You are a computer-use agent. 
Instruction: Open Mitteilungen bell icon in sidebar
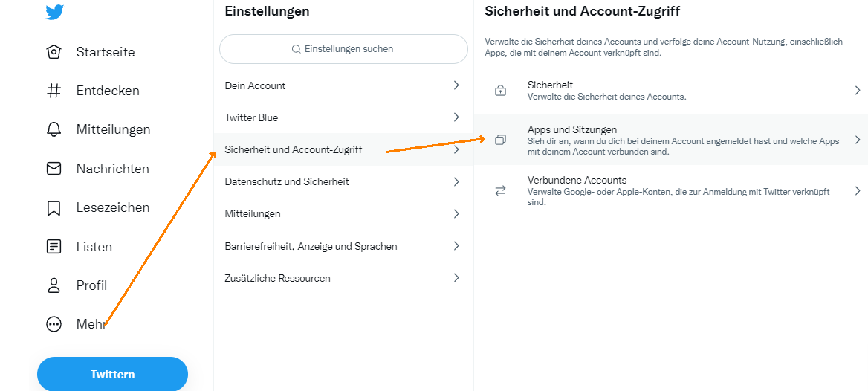(54, 129)
